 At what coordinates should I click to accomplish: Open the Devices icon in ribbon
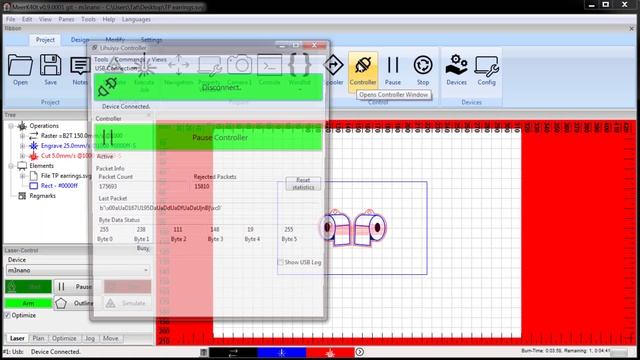pyautogui.click(x=456, y=65)
